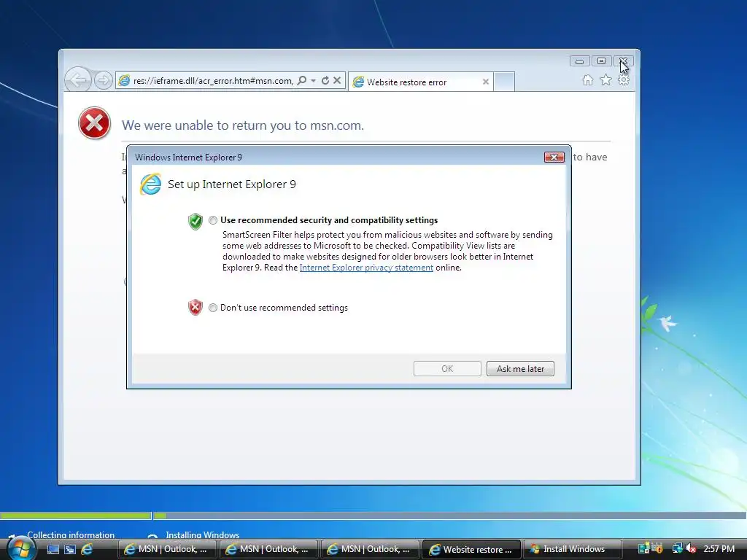Maximize the Internet Explorer window
Image resolution: width=747 pixels, height=560 pixels.
tap(601, 61)
